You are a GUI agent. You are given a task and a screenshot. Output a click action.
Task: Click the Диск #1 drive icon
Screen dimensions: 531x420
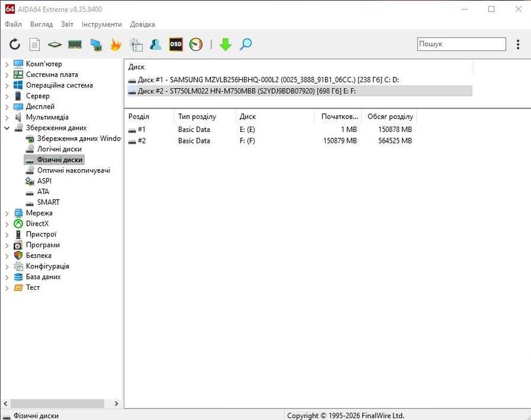pyautogui.click(x=132, y=80)
